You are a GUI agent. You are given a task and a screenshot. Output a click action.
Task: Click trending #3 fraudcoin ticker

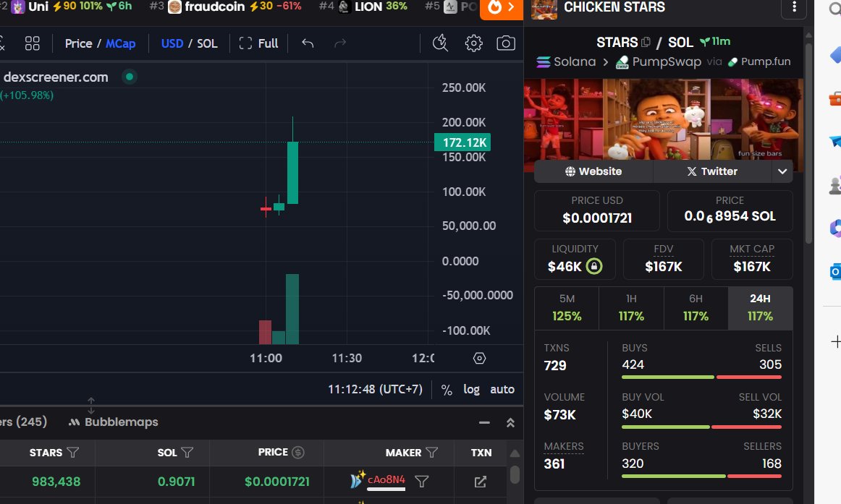[x=225, y=7]
